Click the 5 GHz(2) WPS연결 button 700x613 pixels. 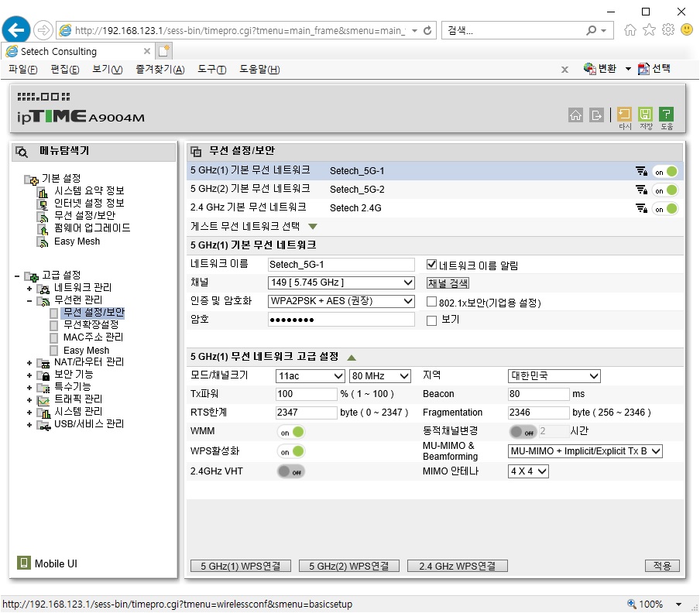(349, 566)
